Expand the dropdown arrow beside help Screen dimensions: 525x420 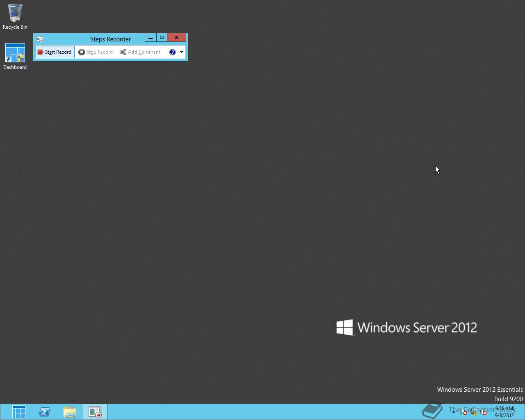[181, 52]
